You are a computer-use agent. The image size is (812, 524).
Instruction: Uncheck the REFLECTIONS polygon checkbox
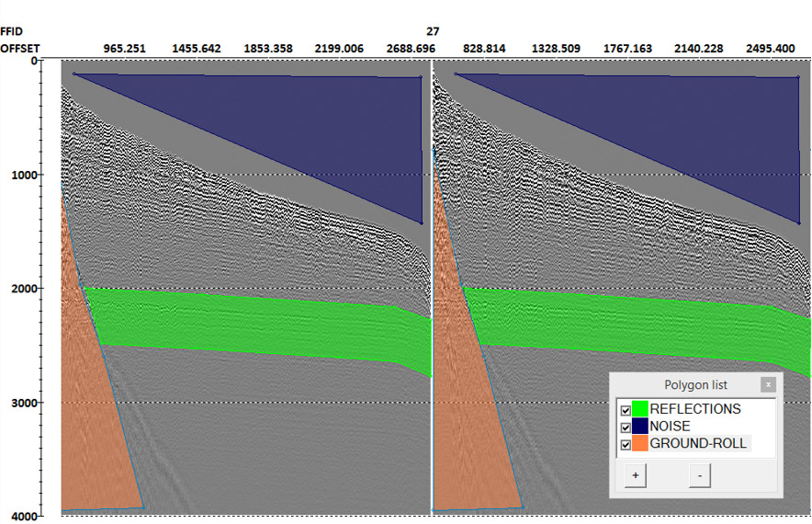[626, 410]
